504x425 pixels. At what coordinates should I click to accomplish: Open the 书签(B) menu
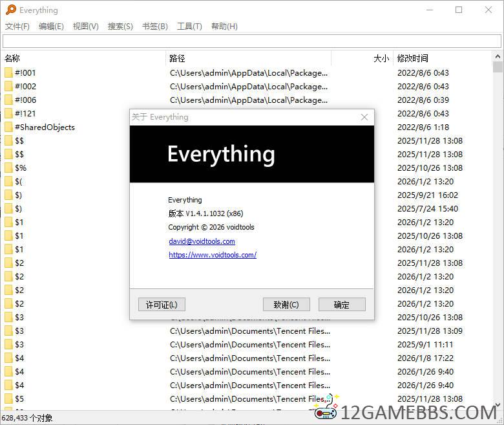[154, 27]
